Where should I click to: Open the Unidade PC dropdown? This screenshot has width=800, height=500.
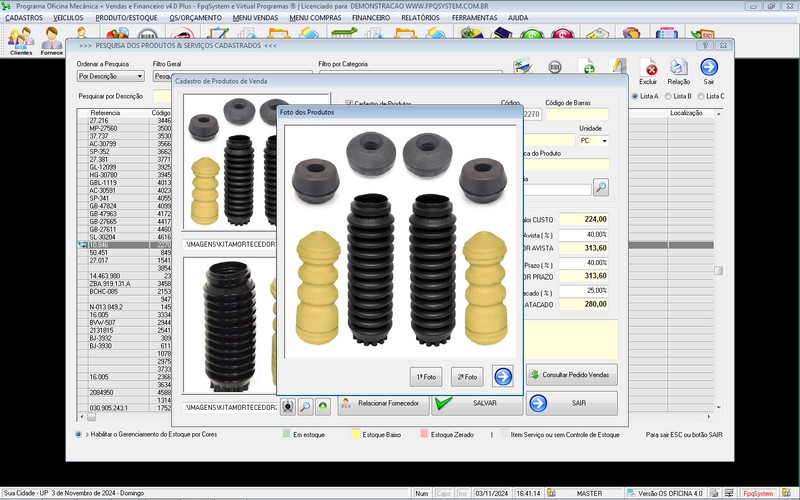pyautogui.click(x=604, y=141)
